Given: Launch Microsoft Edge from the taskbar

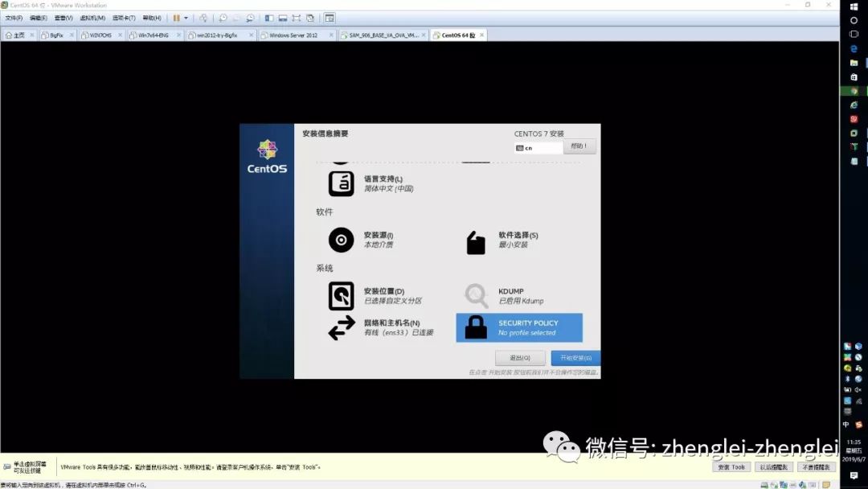Looking at the screenshot, I should (x=854, y=49).
